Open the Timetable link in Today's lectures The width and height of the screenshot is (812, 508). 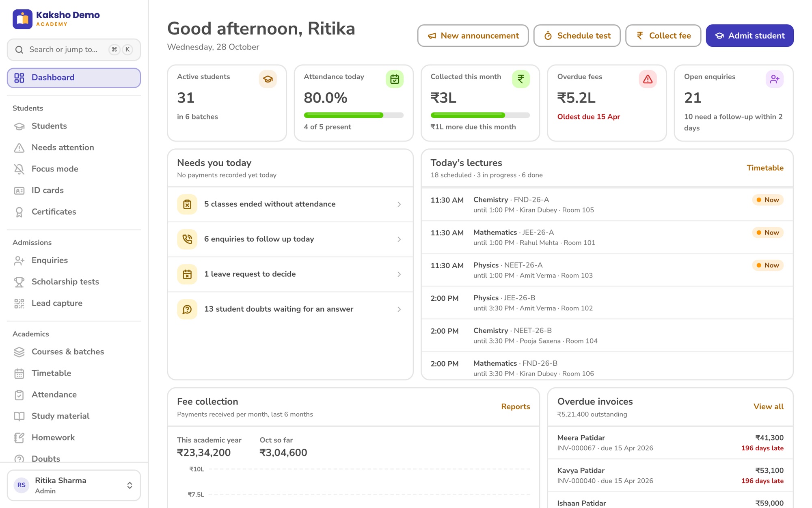point(765,168)
